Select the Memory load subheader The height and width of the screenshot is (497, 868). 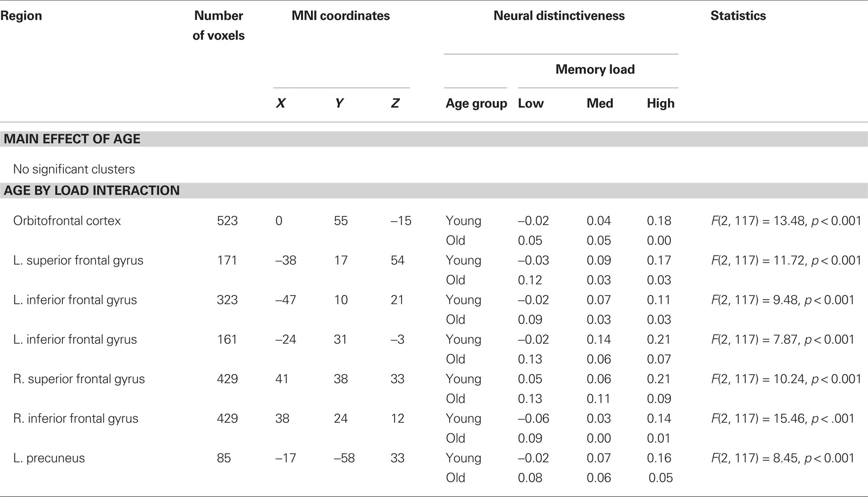tap(595, 69)
